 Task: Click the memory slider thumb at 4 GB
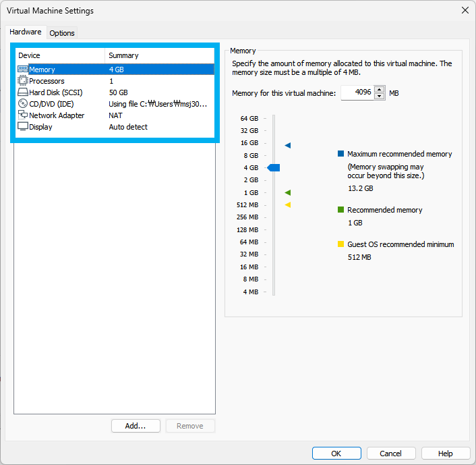pyautogui.click(x=274, y=167)
